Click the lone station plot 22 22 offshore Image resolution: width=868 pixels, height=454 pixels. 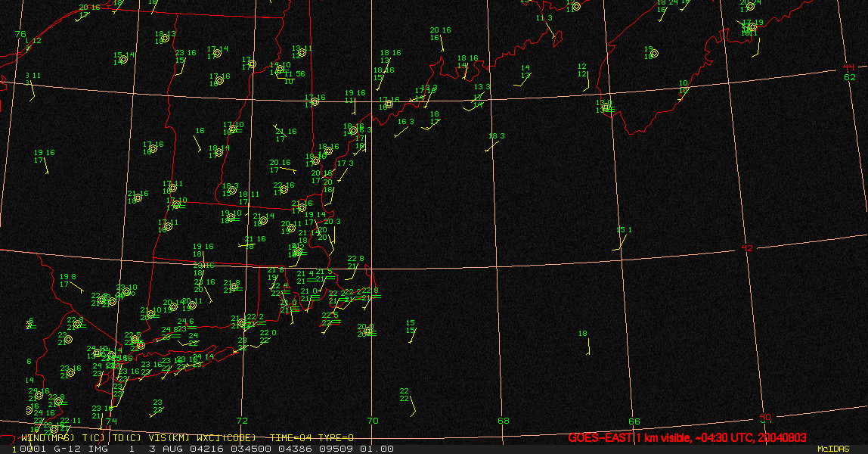point(407,401)
